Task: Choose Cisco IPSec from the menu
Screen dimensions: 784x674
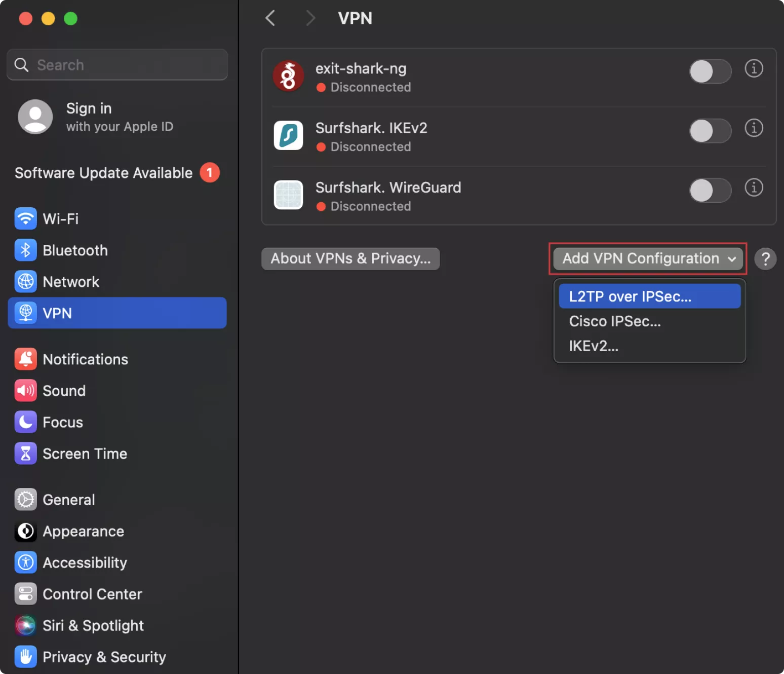Action: point(615,321)
